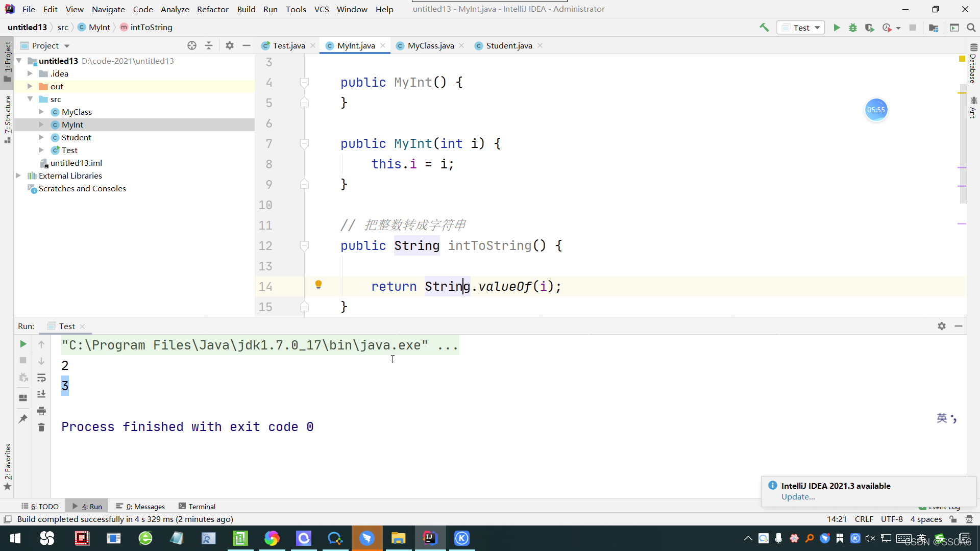Click the Build project hammer icon

coord(764,28)
